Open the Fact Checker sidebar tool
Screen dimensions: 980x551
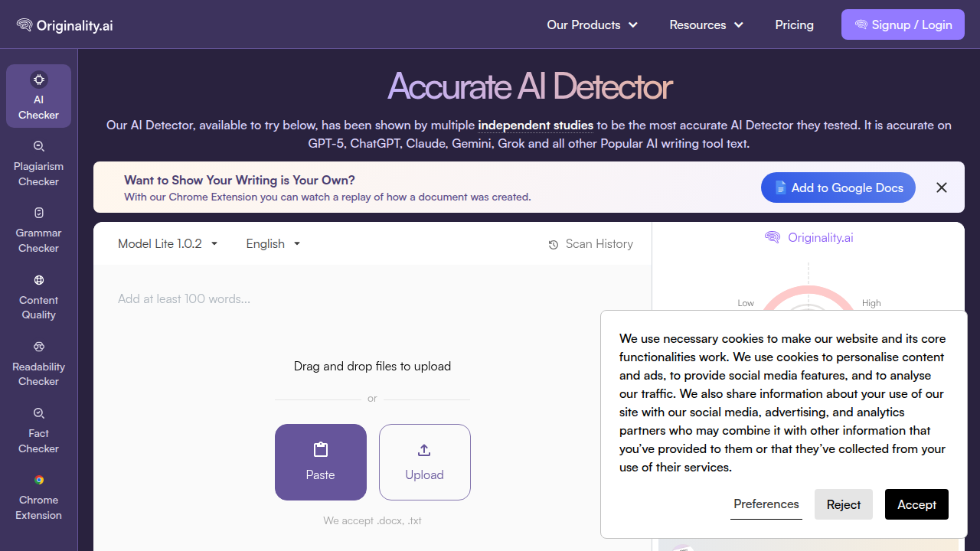click(x=38, y=430)
